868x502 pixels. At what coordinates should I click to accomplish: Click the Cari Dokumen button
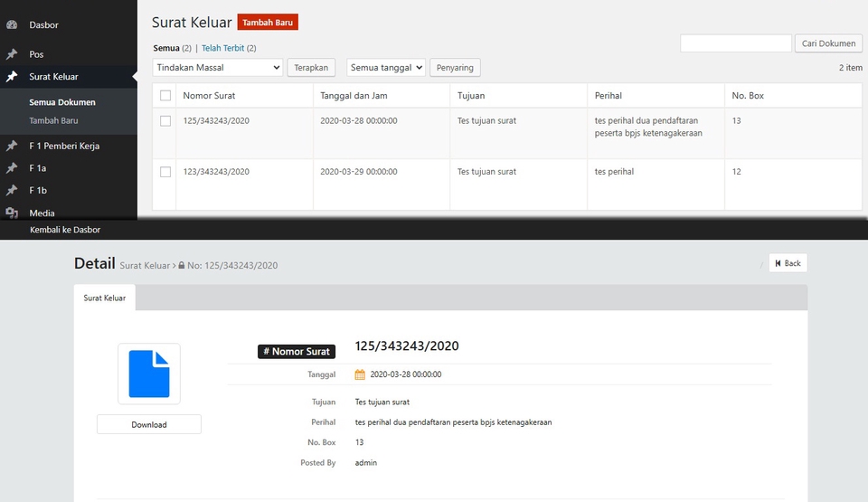(829, 43)
